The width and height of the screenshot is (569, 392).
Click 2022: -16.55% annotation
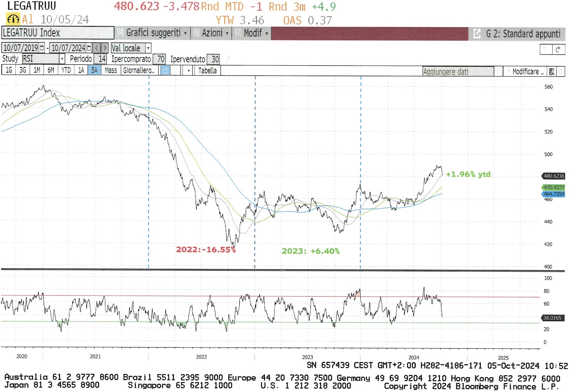point(206,250)
